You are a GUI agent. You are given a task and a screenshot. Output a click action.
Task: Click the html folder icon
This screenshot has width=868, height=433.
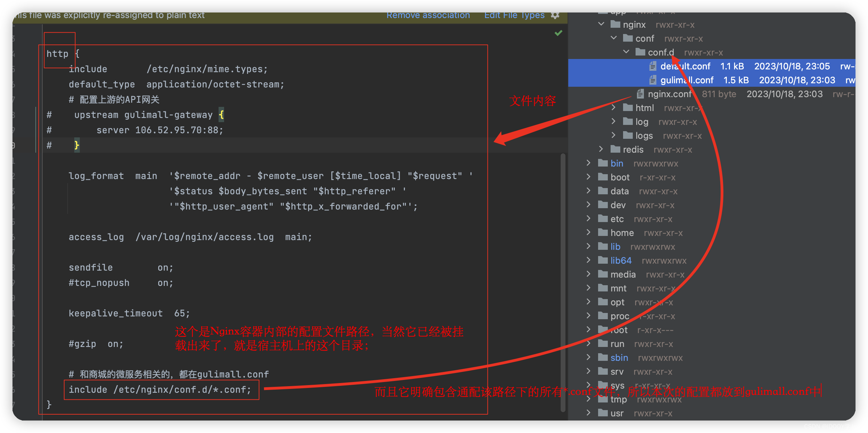[x=628, y=108]
